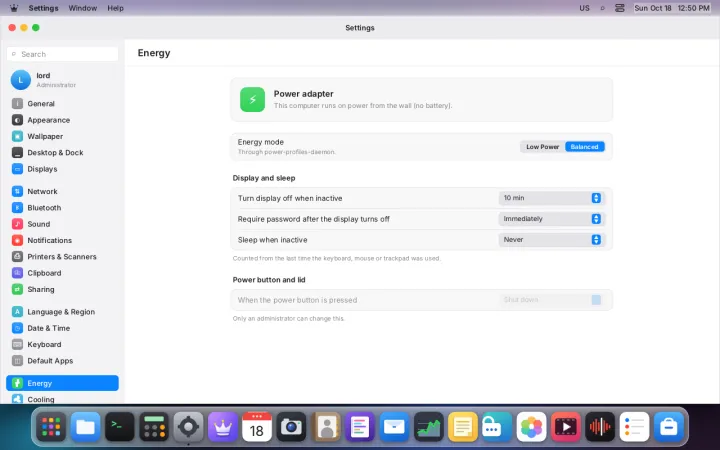The image size is (720, 450).
Task: Open the colorful Photos app in dock
Action: 531,427
